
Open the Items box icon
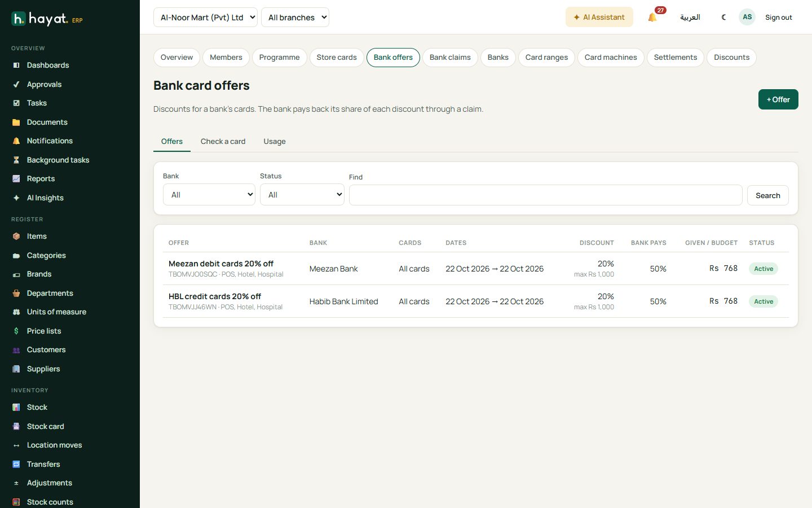16,237
